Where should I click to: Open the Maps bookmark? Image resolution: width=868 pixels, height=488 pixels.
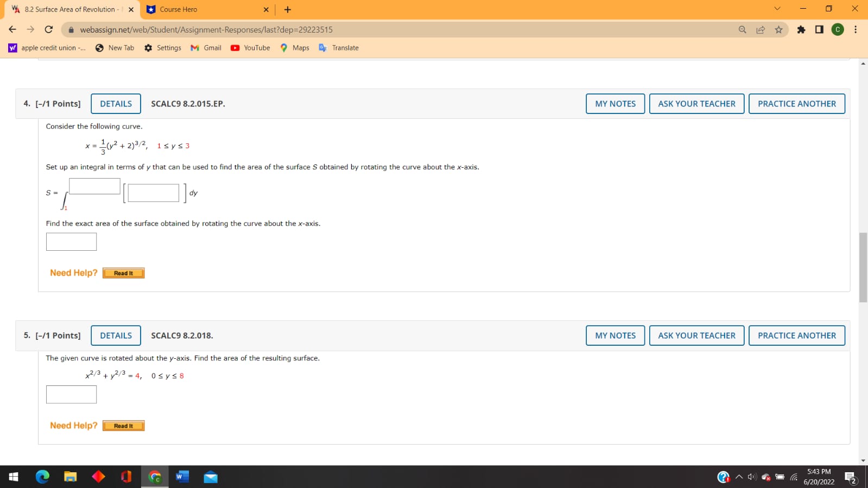[295, 48]
